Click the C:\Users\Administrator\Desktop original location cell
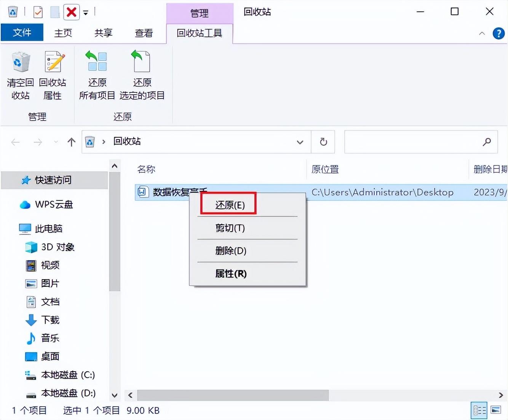The height and width of the screenshot is (420, 508). (x=382, y=192)
